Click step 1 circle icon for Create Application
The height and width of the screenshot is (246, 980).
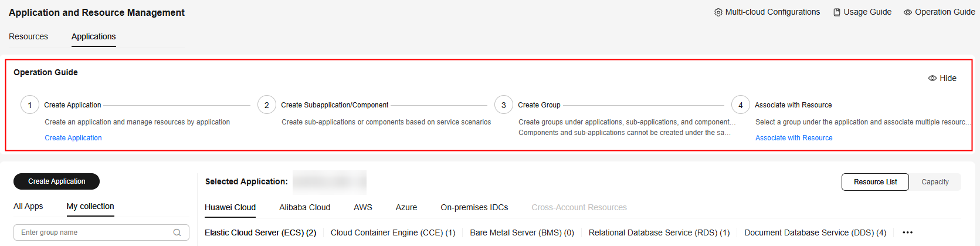[30, 105]
